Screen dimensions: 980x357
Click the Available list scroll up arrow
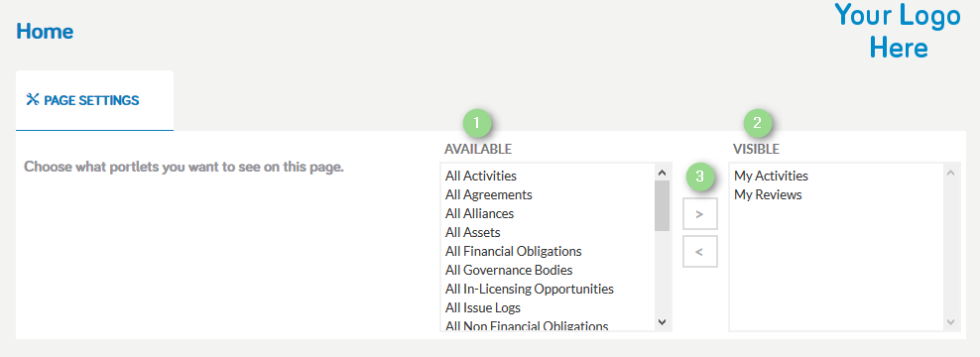coord(663,173)
